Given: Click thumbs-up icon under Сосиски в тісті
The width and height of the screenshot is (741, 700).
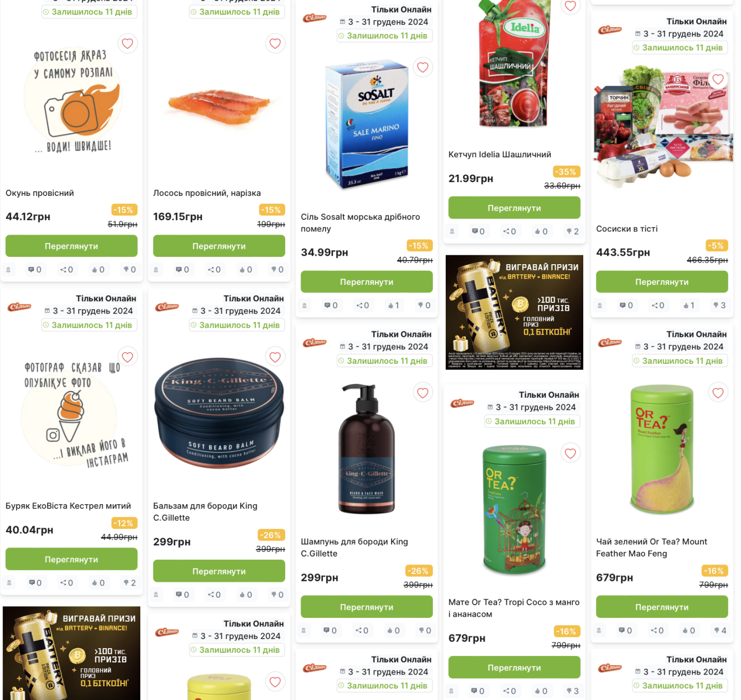Looking at the screenshot, I should [689, 306].
